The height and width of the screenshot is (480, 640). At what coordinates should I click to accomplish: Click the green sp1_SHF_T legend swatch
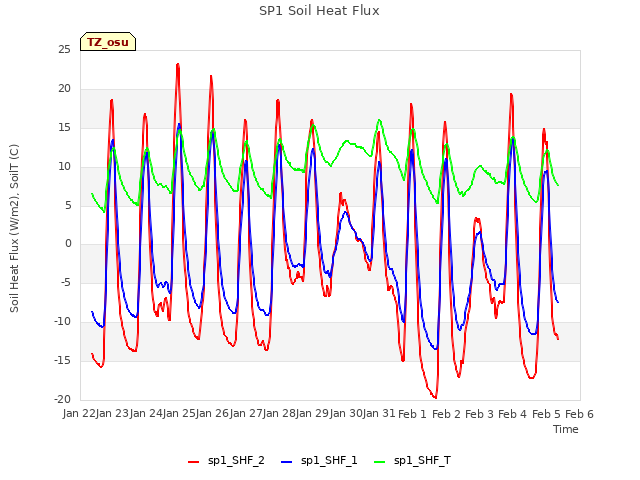click(x=380, y=462)
